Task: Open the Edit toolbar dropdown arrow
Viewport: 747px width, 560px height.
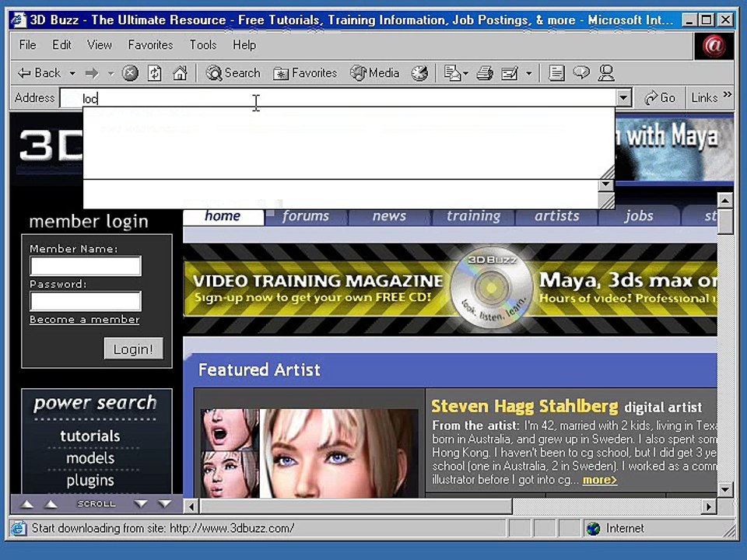Action: [x=528, y=73]
